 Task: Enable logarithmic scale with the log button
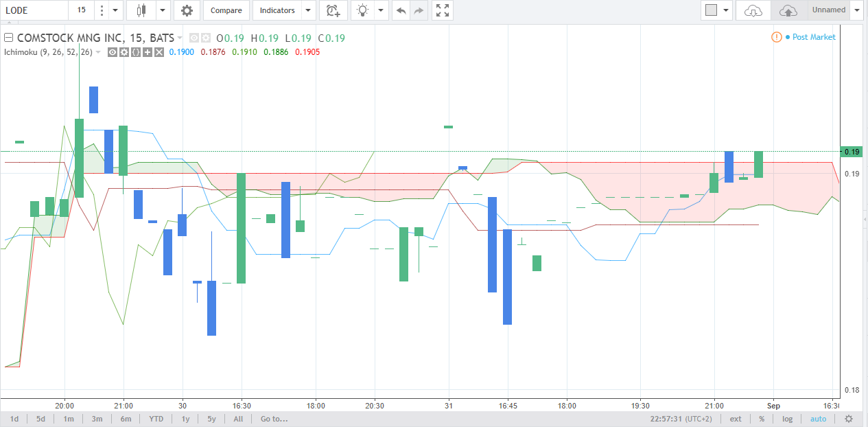click(x=787, y=419)
